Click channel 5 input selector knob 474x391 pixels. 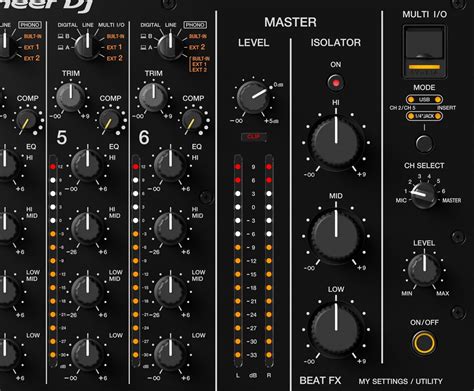(87, 47)
